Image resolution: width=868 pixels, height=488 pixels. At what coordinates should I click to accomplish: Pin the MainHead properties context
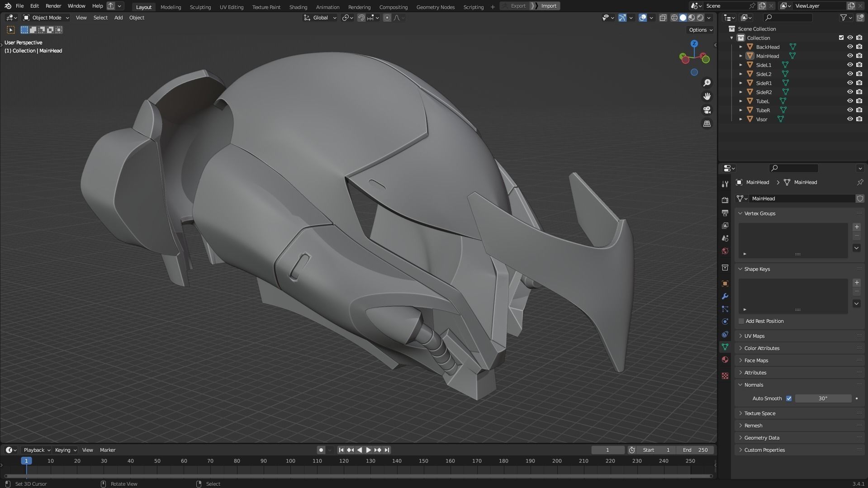(860, 182)
